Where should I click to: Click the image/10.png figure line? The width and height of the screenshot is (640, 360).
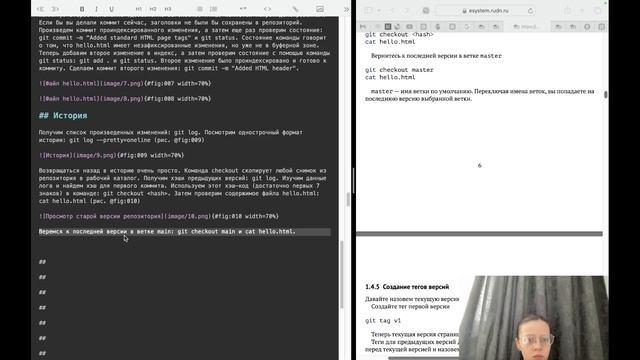(x=159, y=216)
